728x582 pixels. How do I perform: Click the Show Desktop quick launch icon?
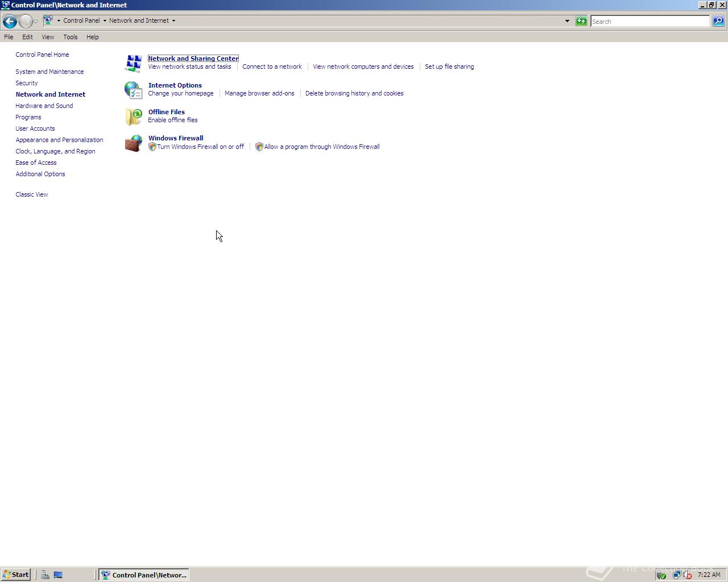(58, 575)
